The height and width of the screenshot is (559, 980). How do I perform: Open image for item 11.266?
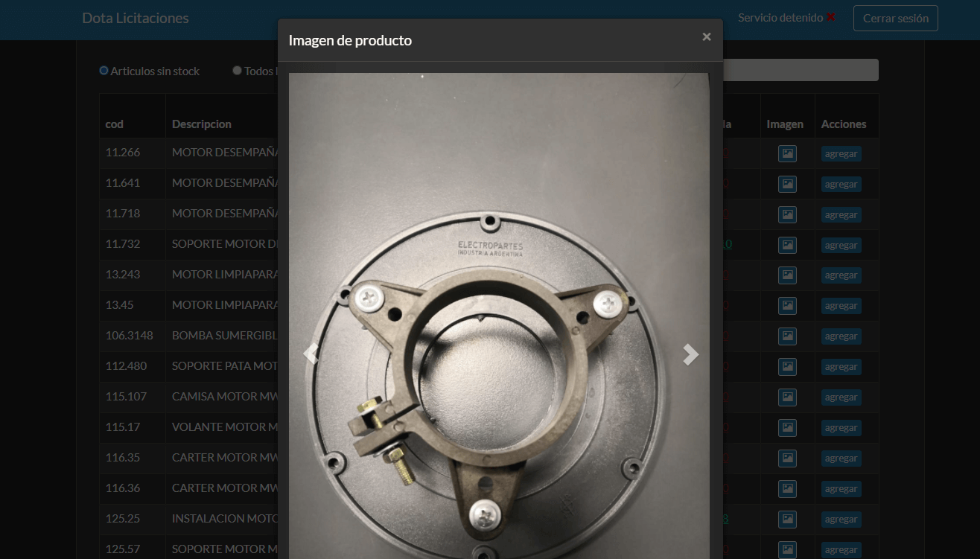click(787, 154)
